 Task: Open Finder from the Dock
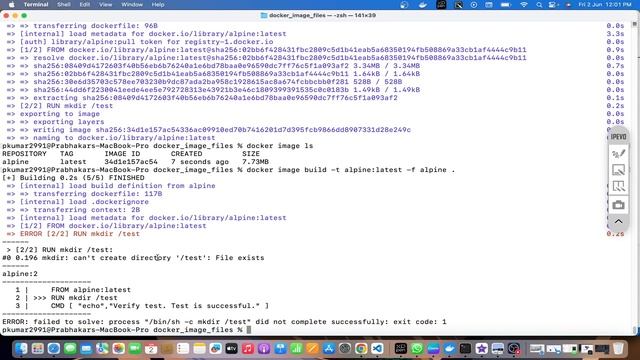21,349
